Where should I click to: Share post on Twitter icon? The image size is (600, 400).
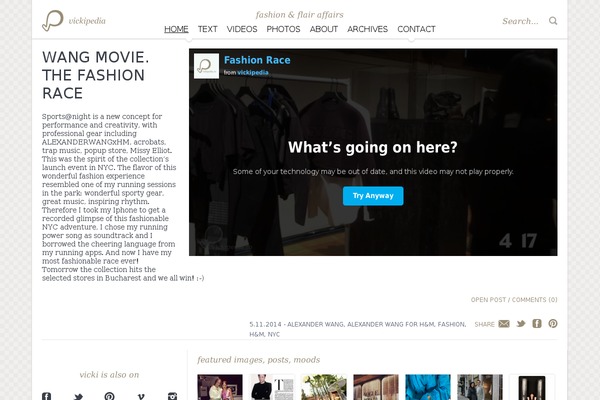click(x=521, y=324)
